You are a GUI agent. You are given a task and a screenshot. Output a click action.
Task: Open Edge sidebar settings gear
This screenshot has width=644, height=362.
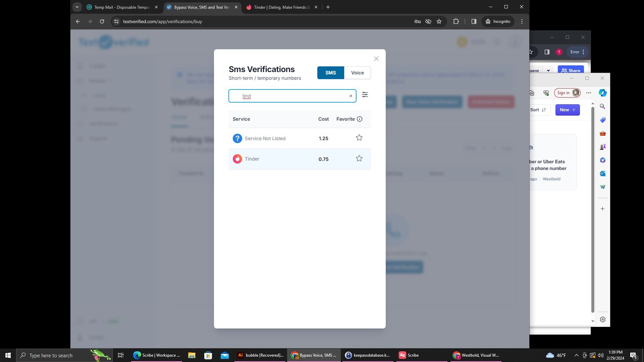coord(603,319)
